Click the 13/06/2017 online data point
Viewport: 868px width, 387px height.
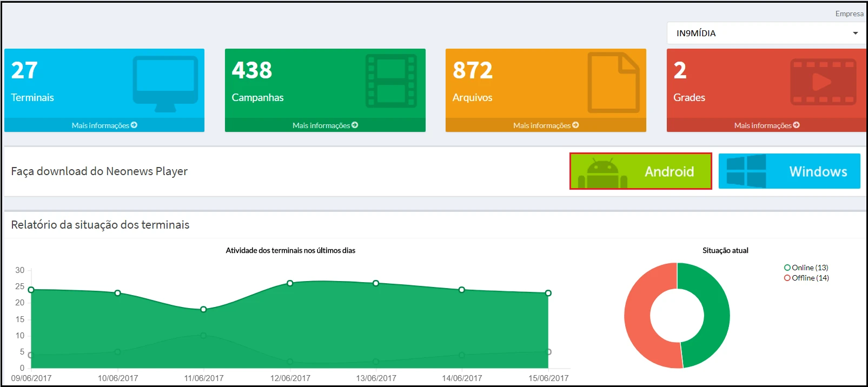coord(376,283)
